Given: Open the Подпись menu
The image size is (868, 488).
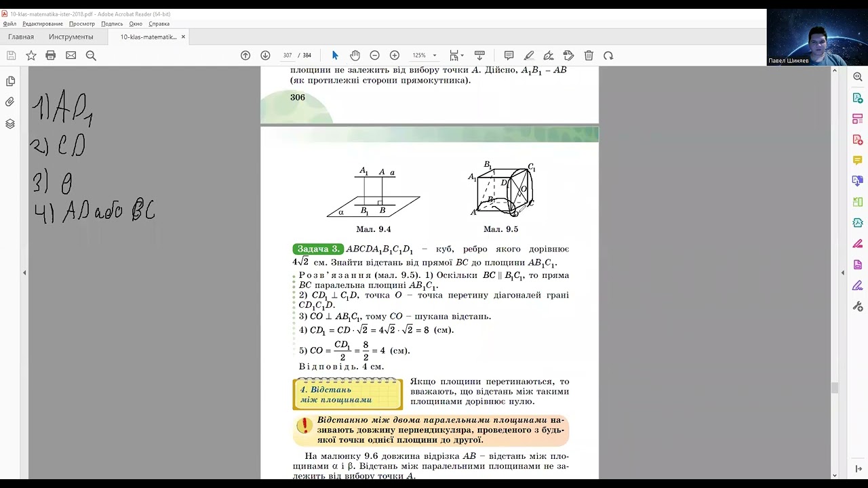Looking at the screenshot, I should click(x=112, y=24).
